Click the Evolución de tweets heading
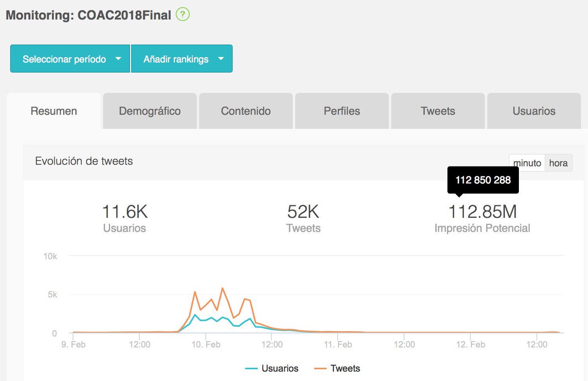 click(x=84, y=161)
